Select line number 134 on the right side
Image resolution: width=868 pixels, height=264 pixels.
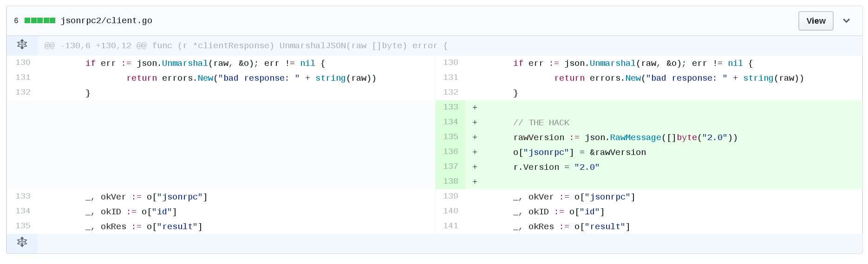(x=450, y=122)
